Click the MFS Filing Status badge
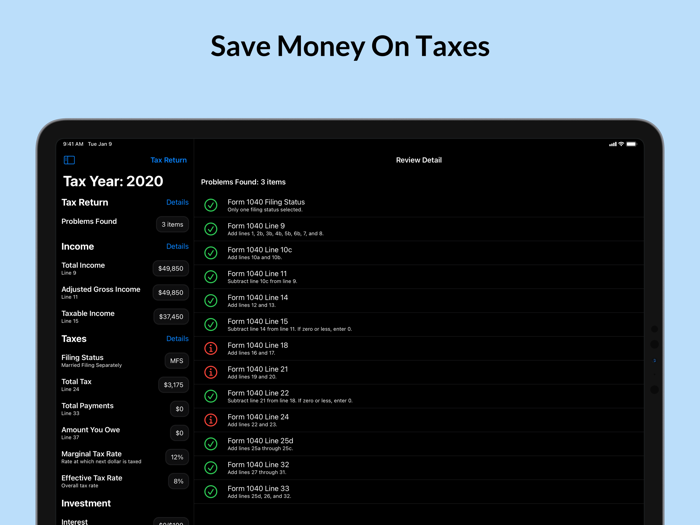This screenshot has height=525, width=700. click(176, 361)
